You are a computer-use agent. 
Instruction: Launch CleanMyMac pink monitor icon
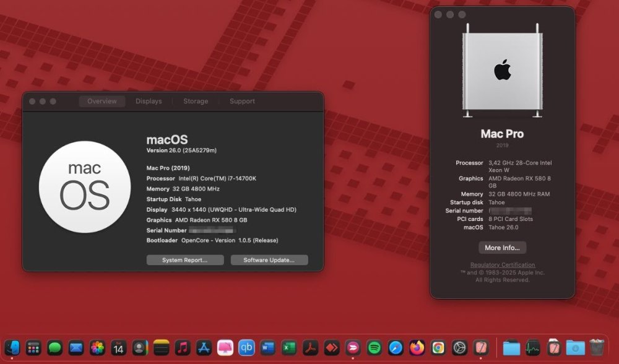click(x=225, y=348)
